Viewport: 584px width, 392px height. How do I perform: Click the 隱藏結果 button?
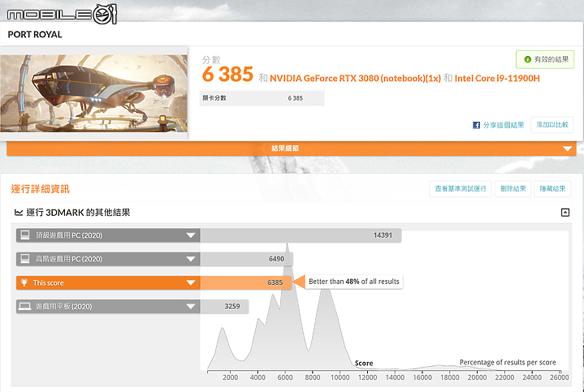click(552, 189)
